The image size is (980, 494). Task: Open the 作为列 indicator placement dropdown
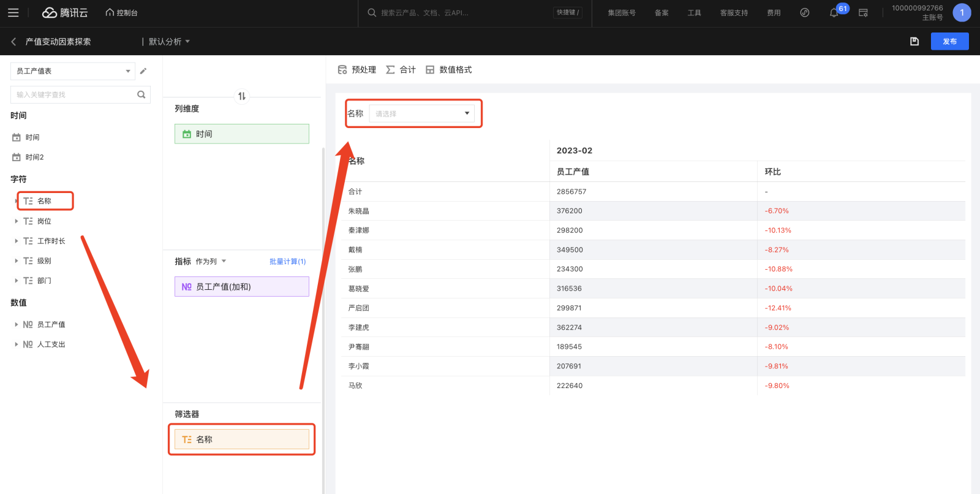point(211,262)
